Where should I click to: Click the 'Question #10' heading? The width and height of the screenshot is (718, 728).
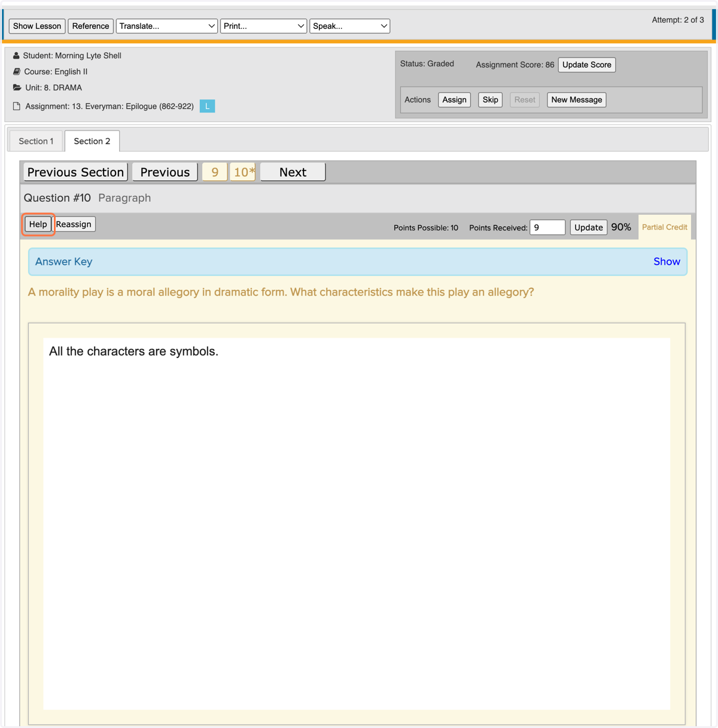click(57, 198)
